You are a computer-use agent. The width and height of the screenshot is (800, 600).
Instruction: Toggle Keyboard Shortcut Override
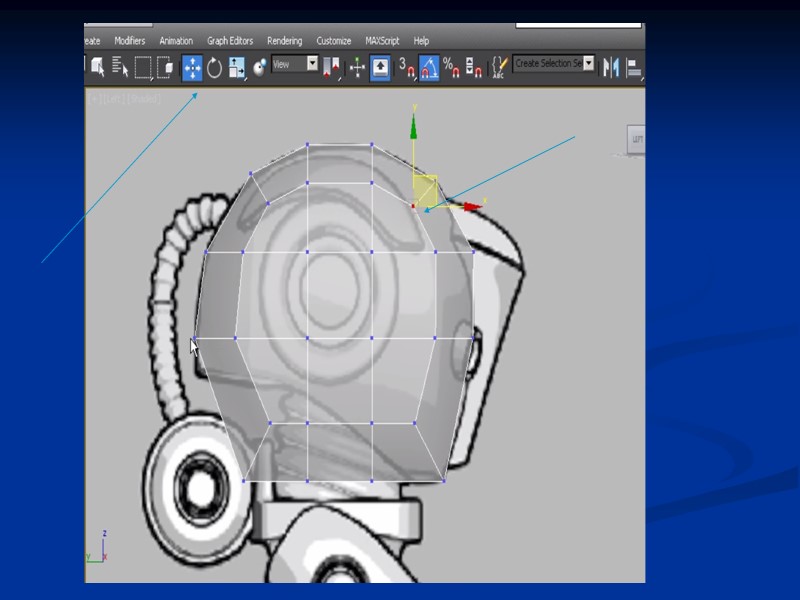[x=380, y=67]
